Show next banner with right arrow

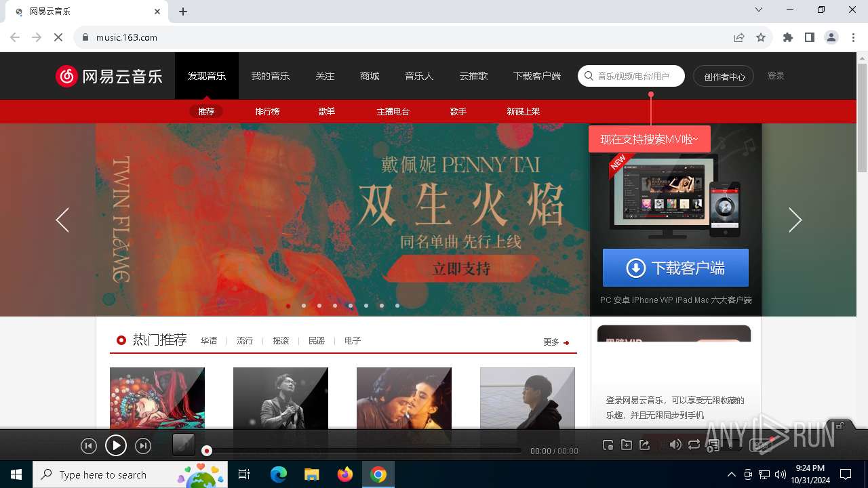(795, 220)
